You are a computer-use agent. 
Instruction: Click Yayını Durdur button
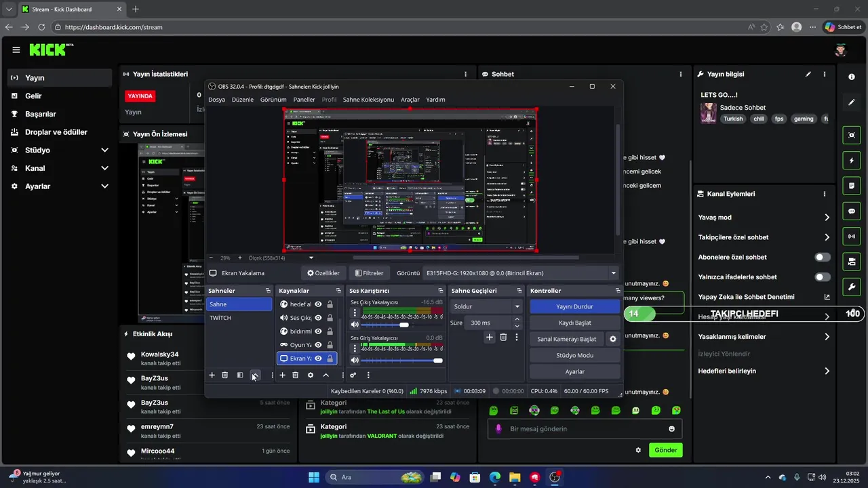pos(574,306)
